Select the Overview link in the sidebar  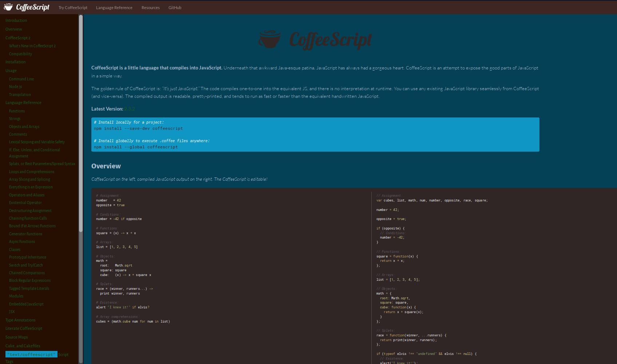pyautogui.click(x=13, y=29)
